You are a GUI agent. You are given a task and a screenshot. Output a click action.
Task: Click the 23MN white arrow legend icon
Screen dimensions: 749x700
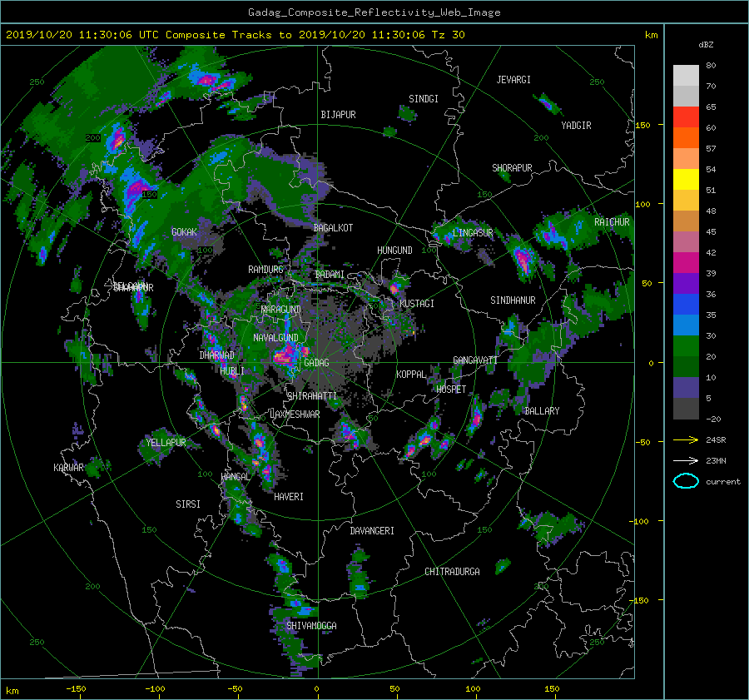click(x=686, y=460)
